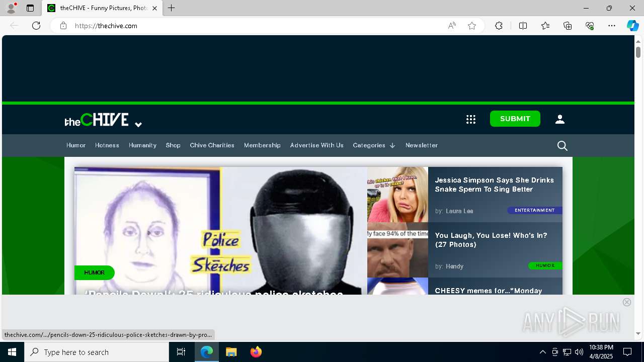644x362 pixels.
Task: Refresh the current page
Action: click(x=36, y=26)
